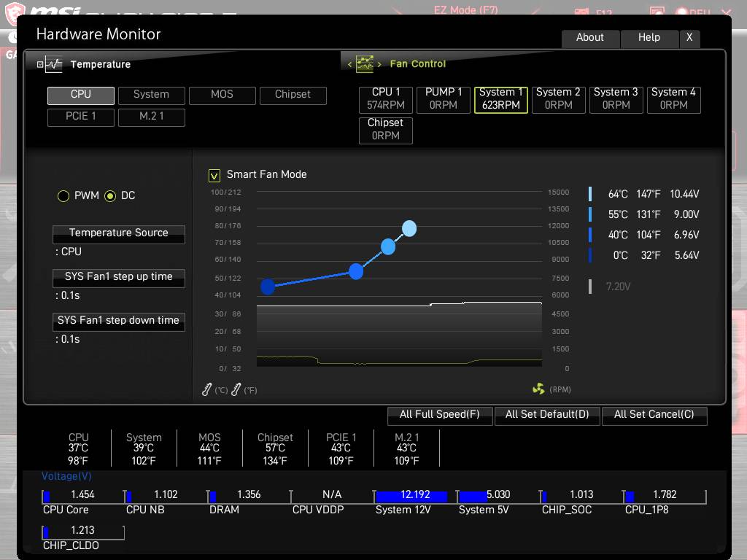Click the Voltage(V) section label
This screenshot has width=747, height=560.
click(66, 476)
